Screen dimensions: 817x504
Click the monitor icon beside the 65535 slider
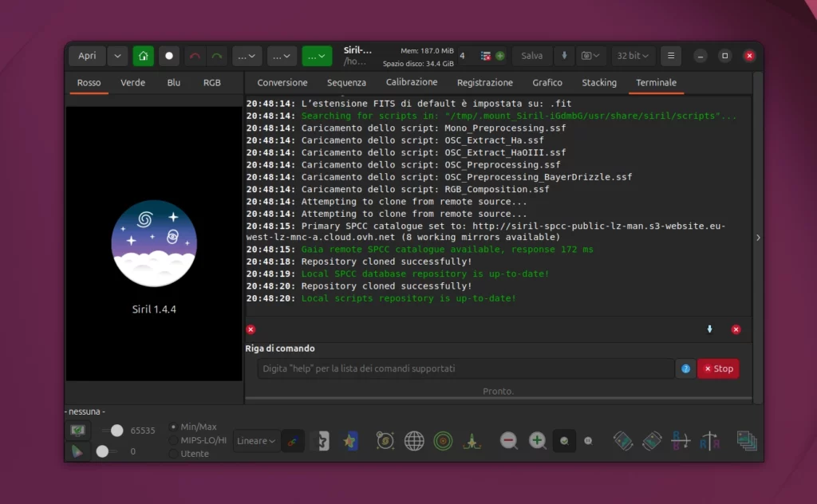(77, 431)
